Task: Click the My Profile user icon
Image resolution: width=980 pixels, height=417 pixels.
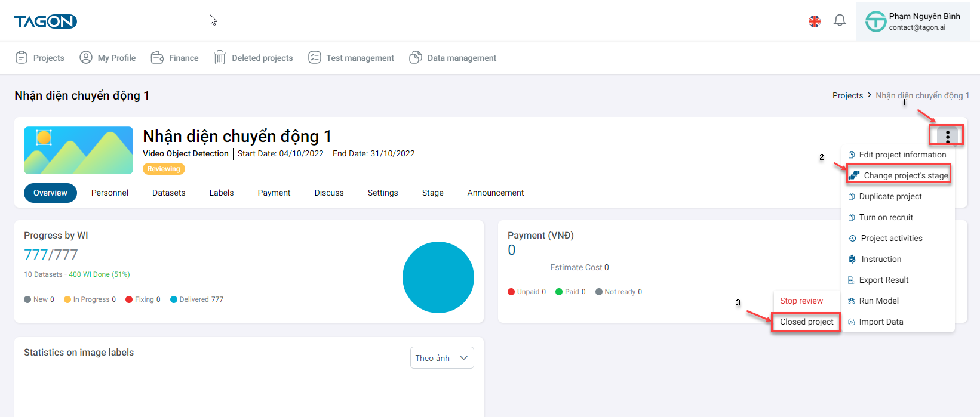Action: coord(86,58)
